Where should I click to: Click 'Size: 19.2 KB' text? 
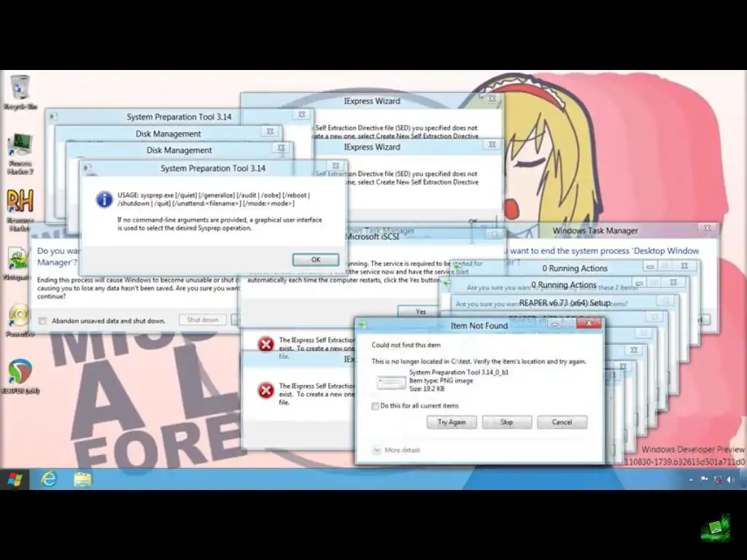[427, 389]
